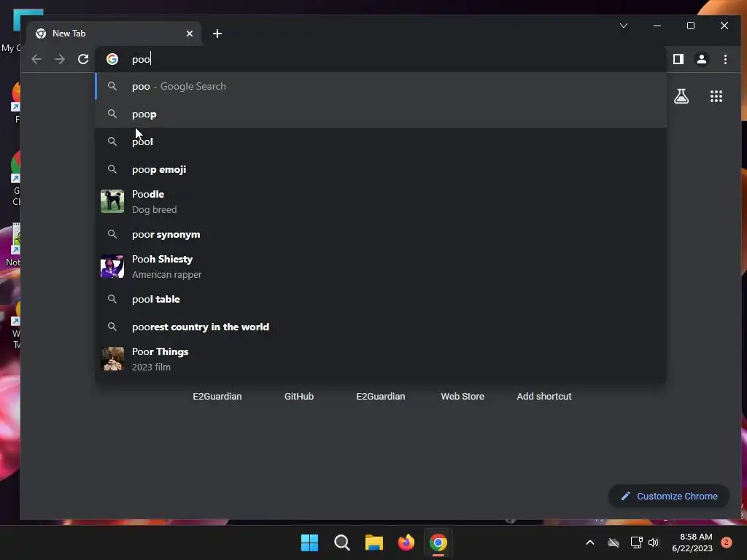This screenshot has width=747, height=560.
Task: Click Customize Chrome button
Action: [669, 496]
